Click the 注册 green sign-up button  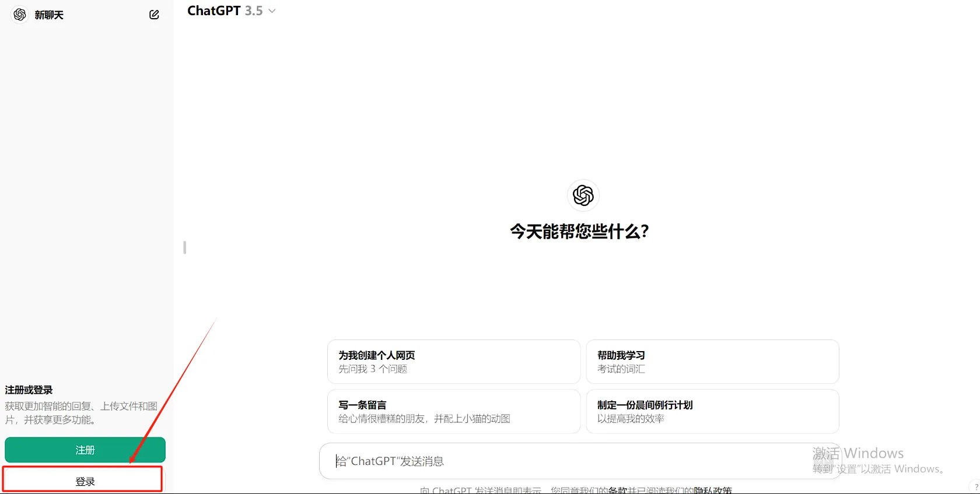[x=85, y=450]
